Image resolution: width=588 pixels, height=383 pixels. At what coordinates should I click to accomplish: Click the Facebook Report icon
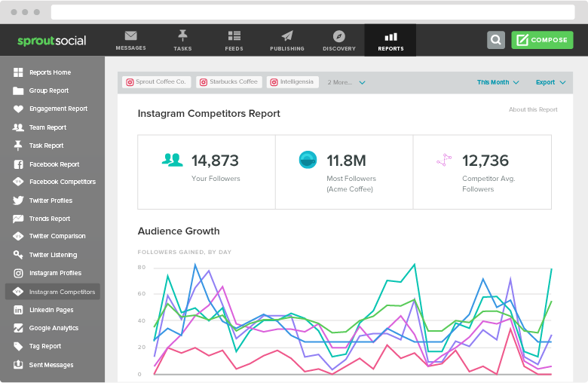pos(18,164)
